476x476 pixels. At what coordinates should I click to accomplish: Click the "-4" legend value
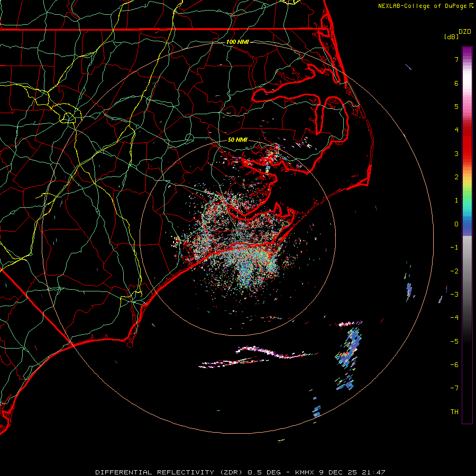click(x=454, y=318)
